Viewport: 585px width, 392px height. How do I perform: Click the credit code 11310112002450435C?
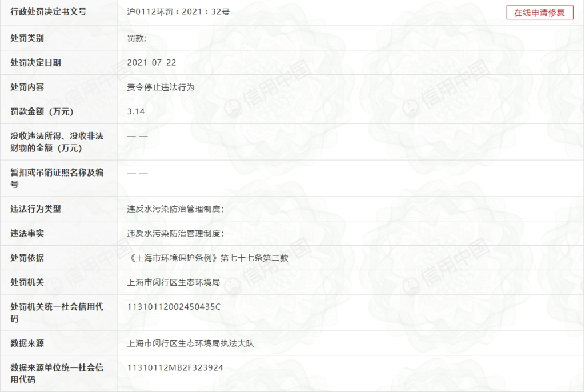click(x=174, y=307)
